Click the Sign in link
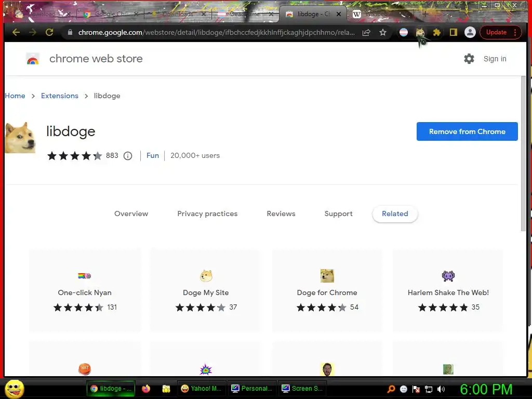532x399 pixels. tap(495, 59)
